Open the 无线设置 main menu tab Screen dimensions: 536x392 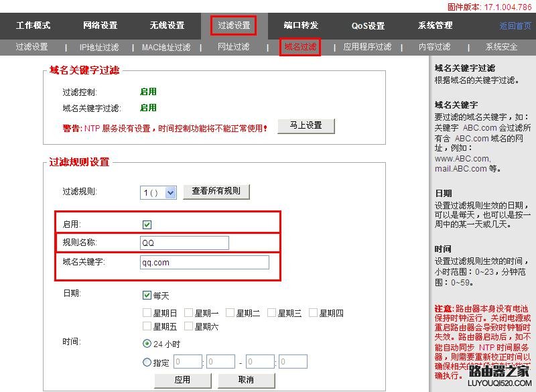[167, 25]
